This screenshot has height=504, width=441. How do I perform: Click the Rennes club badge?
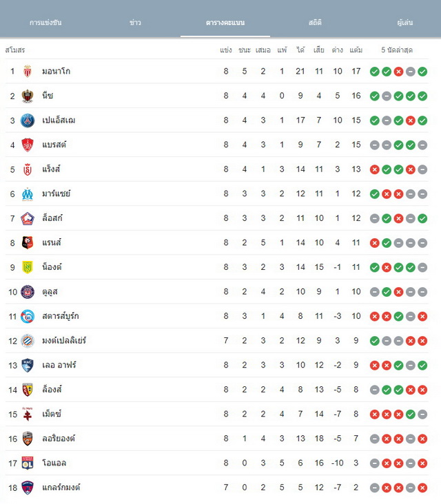click(28, 242)
